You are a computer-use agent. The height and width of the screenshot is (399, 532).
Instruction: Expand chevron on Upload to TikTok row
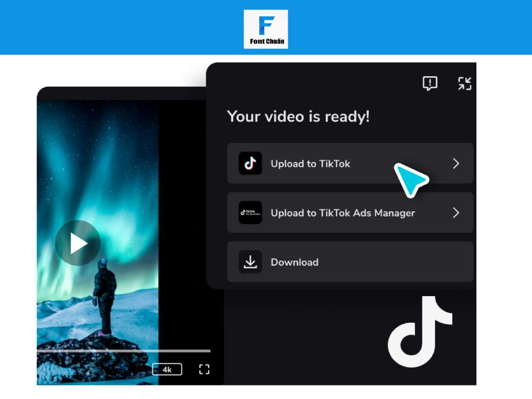tap(456, 164)
